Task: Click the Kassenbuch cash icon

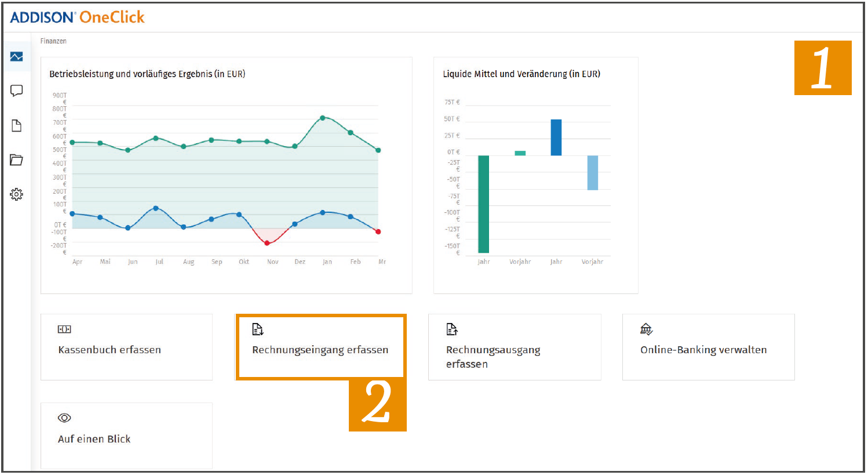Action: pos(64,329)
